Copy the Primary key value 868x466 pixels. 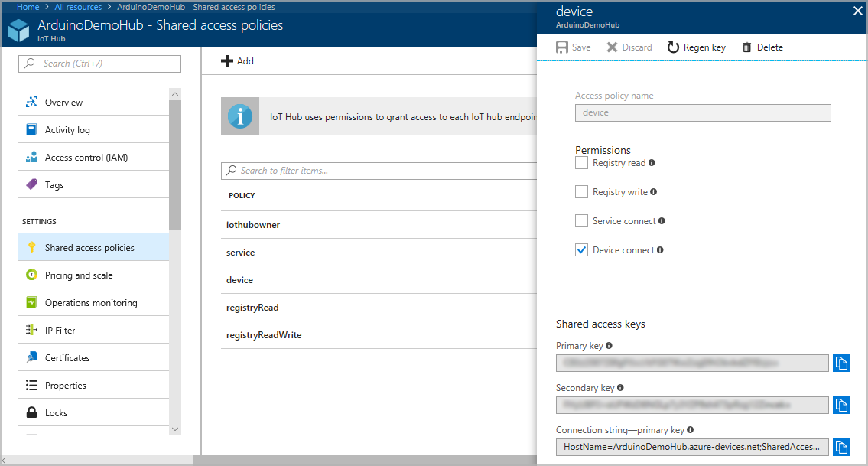841,363
